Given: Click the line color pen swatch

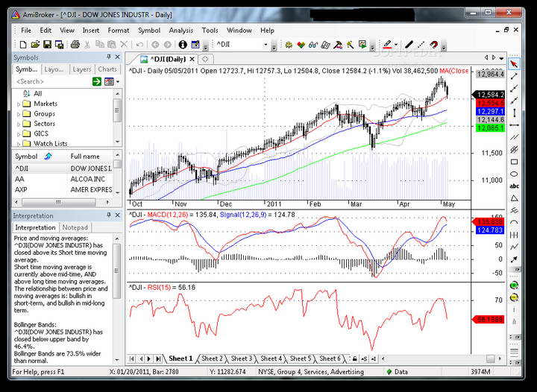Looking at the screenshot, I should [x=387, y=45].
